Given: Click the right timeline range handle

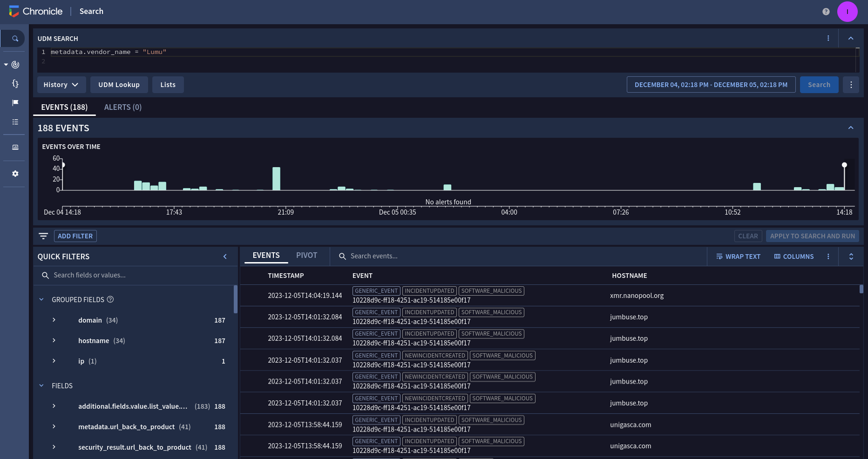Looking at the screenshot, I should click(x=844, y=165).
